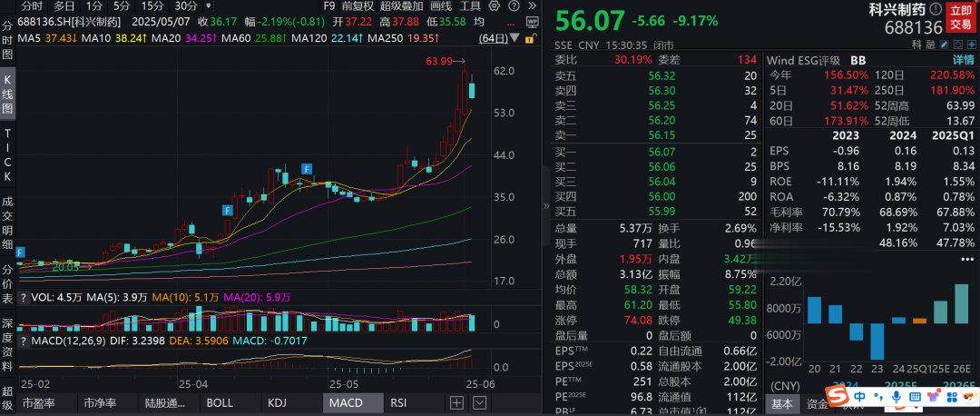
Task: Switch to 市净率 indicator tab
Action: [x=107, y=403]
